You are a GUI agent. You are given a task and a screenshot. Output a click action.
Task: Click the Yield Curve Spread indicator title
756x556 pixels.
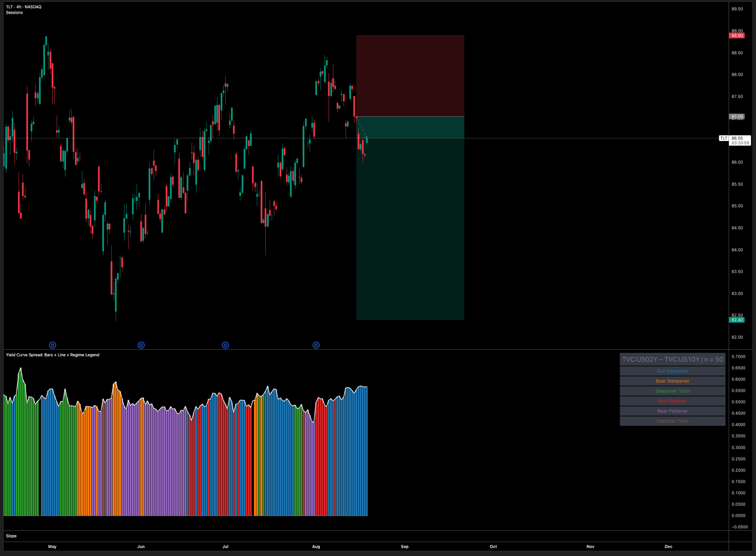tap(52, 355)
